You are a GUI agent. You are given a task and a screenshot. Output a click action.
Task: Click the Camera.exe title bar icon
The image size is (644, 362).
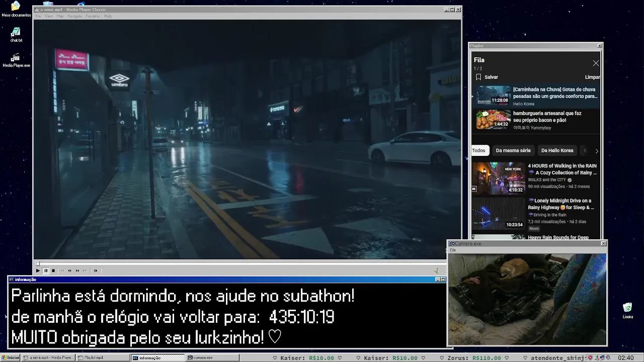pos(451,243)
